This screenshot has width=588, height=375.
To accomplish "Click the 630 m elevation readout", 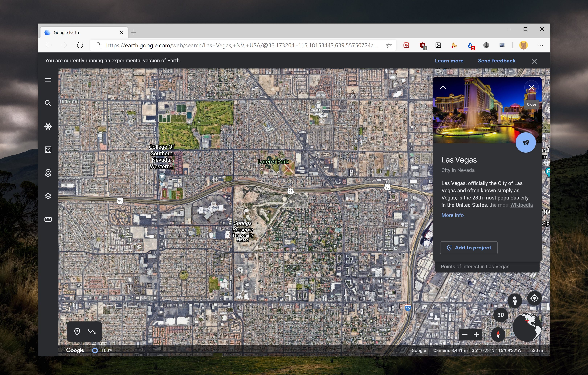I will [x=536, y=350].
